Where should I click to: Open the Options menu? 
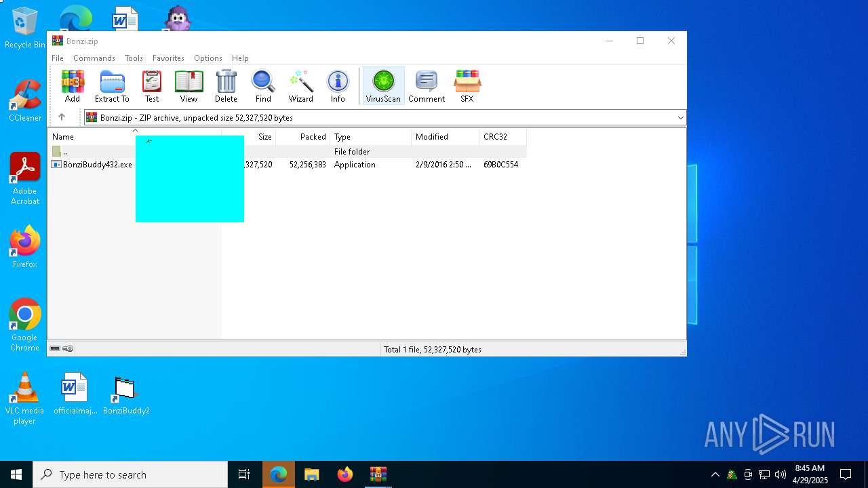click(x=208, y=58)
